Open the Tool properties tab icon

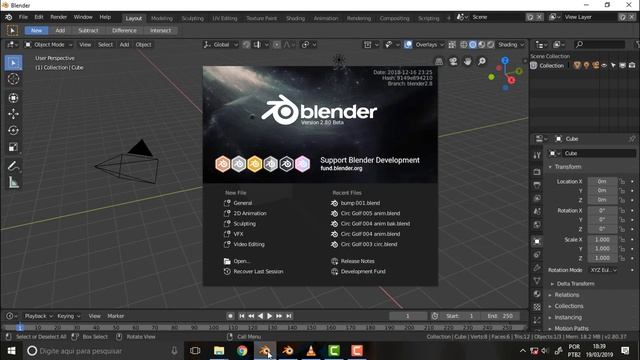pos(537,155)
